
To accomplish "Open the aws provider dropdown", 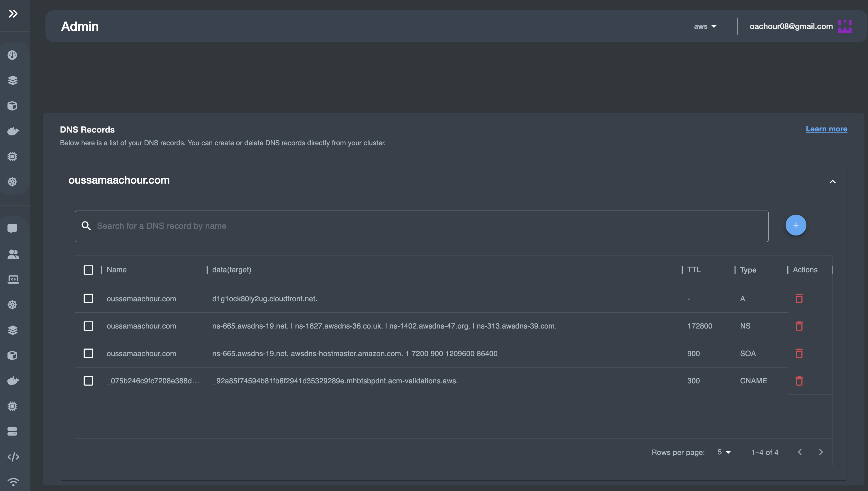I will [x=706, y=26].
